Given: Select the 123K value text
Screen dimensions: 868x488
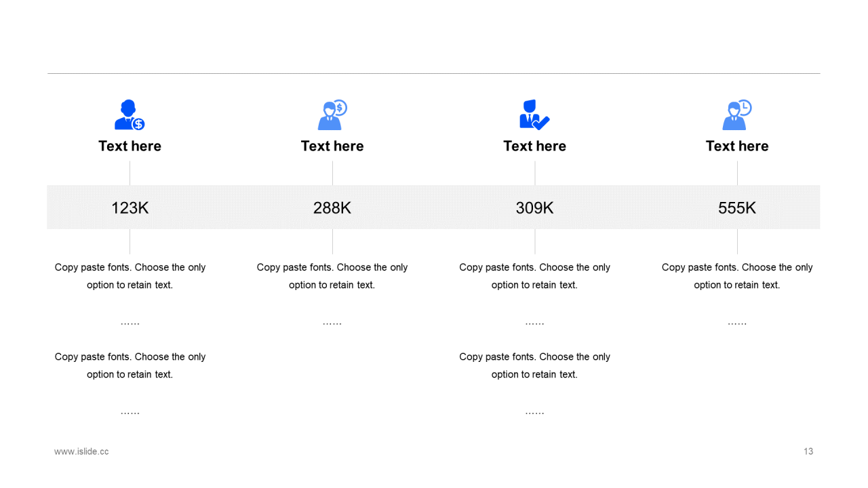Looking at the screenshot, I should pos(130,208).
